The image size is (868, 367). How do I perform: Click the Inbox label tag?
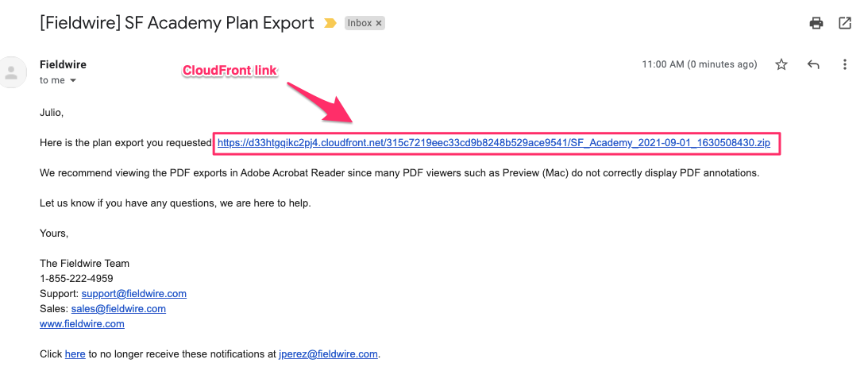coord(365,23)
